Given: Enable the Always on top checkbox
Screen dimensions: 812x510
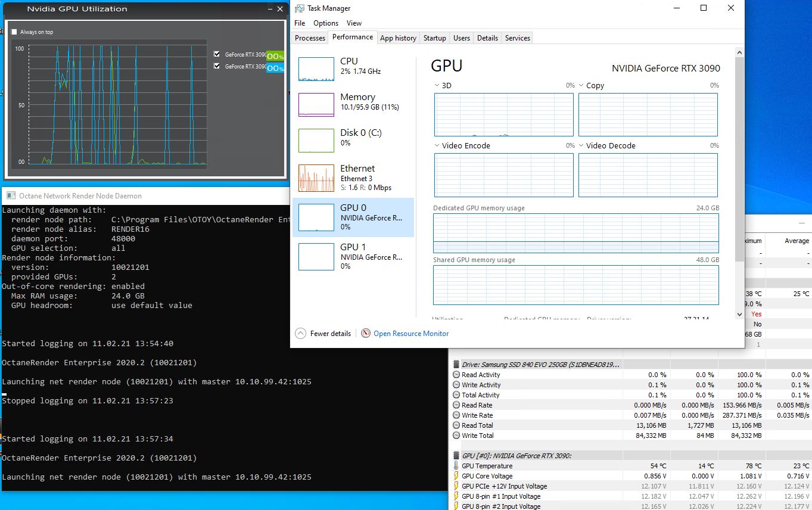Looking at the screenshot, I should (x=14, y=32).
